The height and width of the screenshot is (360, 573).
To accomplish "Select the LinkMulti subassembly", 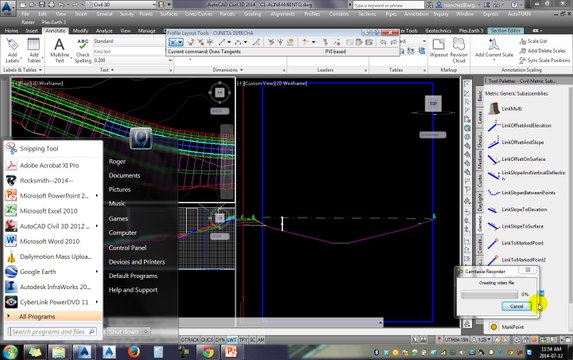I will pos(505,109).
